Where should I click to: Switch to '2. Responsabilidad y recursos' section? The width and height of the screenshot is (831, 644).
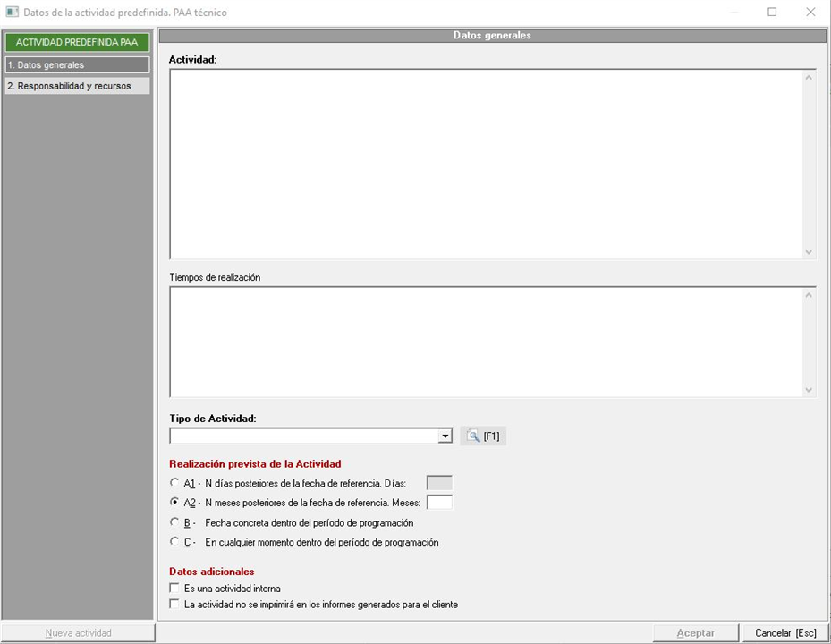78,86
